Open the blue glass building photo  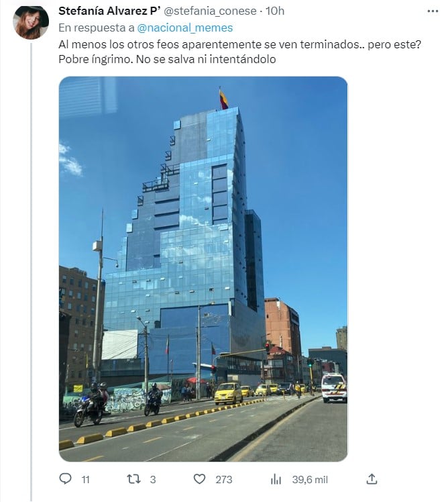point(203,269)
